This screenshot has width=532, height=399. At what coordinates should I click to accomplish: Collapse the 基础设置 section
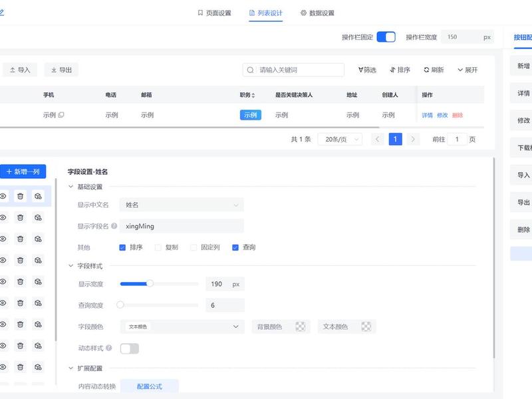(x=71, y=187)
